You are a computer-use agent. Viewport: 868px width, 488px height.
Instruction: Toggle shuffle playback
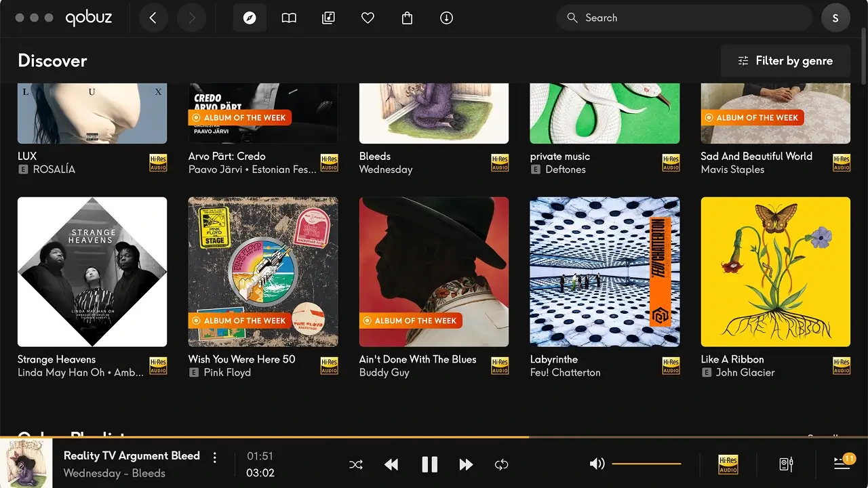pos(356,464)
